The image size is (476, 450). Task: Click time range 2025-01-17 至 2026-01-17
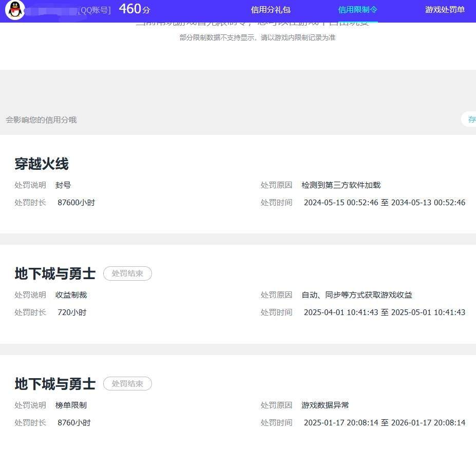[x=384, y=422]
